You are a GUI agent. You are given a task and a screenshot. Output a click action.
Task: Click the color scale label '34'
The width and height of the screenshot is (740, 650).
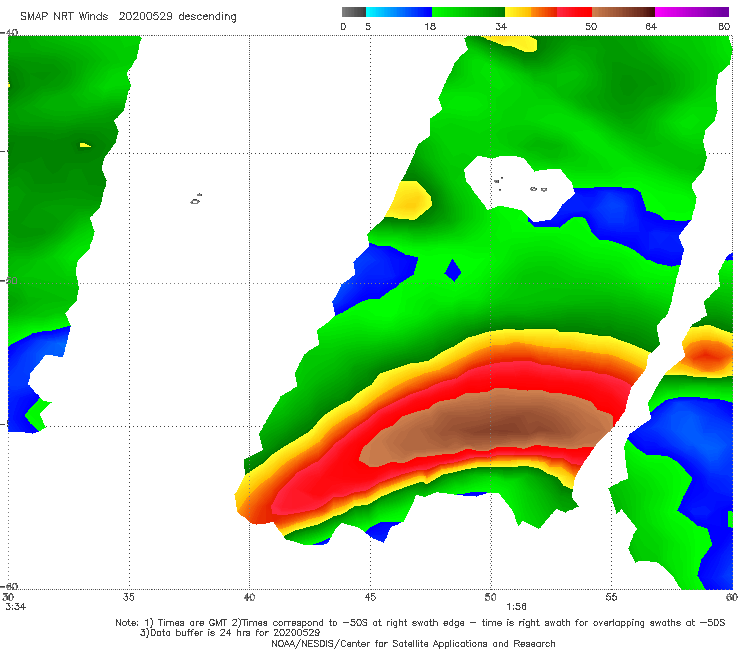[501, 27]
